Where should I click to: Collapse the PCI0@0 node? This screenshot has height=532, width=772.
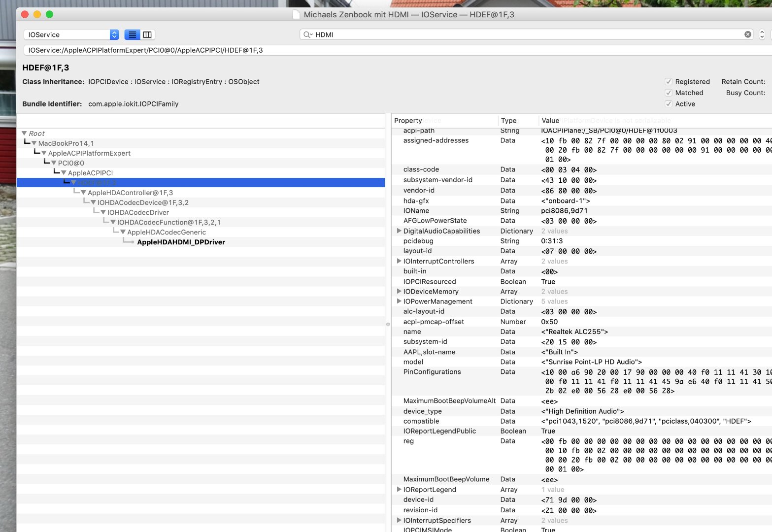point(54,163)
